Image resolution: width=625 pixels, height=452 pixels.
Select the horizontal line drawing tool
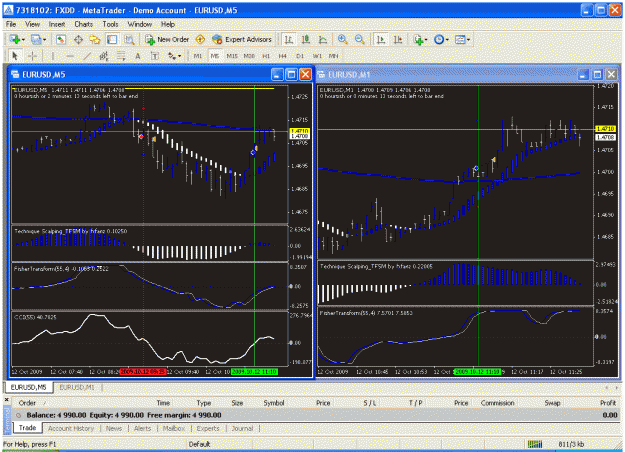(x=70, y=56)
